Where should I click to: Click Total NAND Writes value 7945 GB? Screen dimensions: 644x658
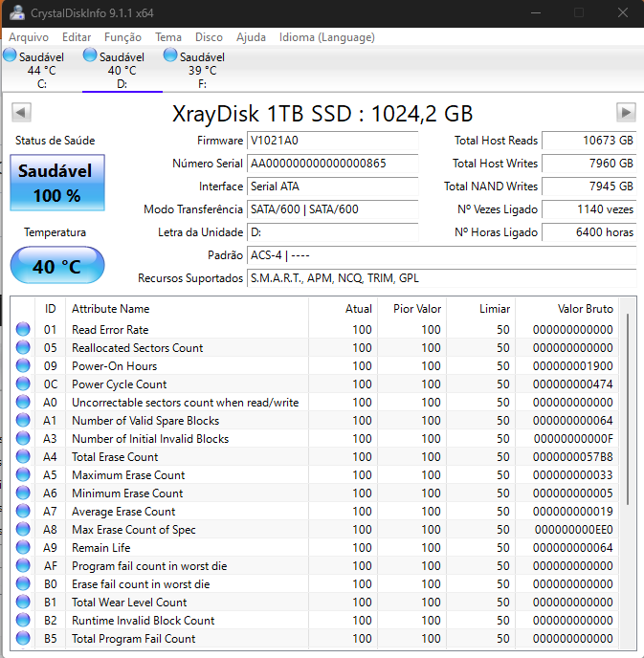tap(589, 186)
